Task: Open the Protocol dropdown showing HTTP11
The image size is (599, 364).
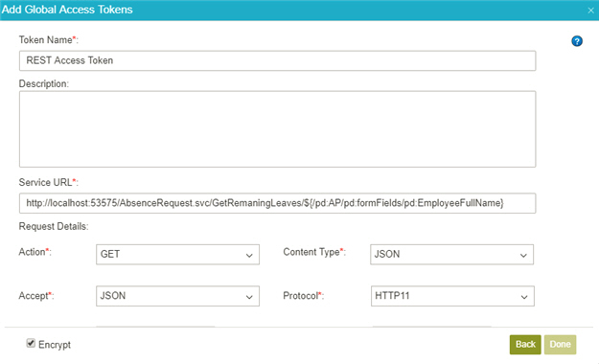Action: click(452, 296)
